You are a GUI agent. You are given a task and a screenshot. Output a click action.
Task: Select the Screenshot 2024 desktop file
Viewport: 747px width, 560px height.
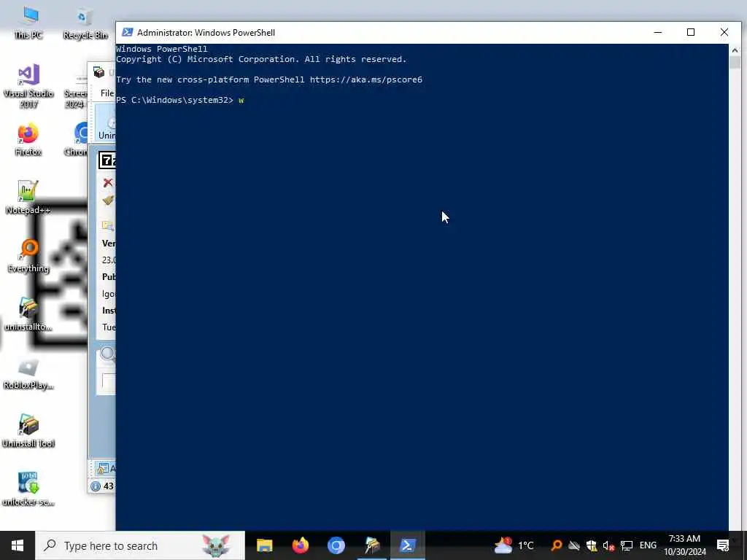(76, 90)
